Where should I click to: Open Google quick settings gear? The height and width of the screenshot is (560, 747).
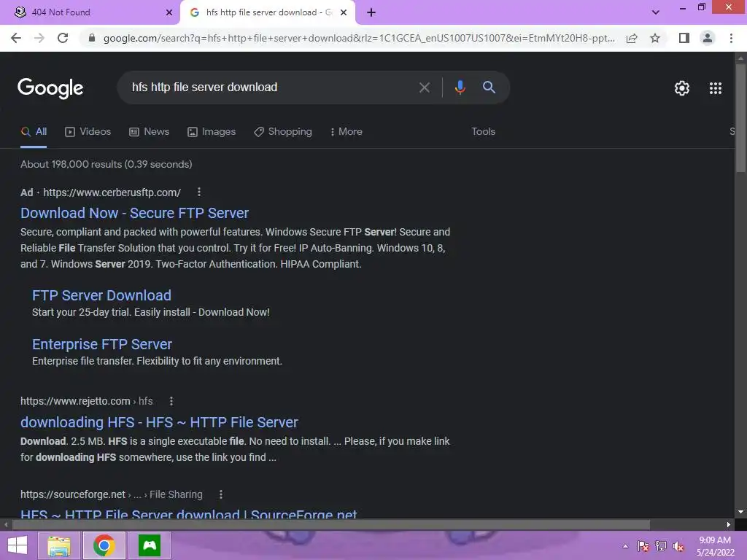tap(682, 88)
